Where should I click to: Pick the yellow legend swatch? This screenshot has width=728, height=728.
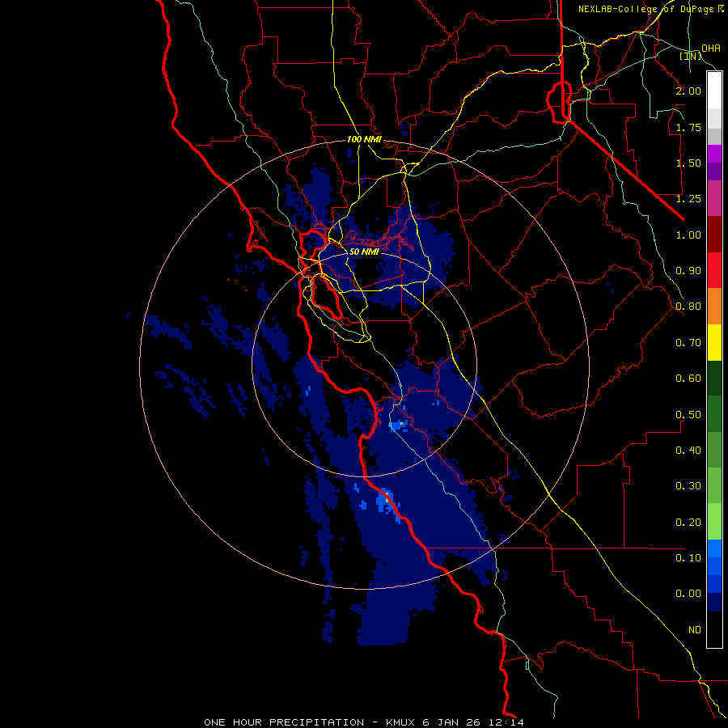click(x=714, y=343)
